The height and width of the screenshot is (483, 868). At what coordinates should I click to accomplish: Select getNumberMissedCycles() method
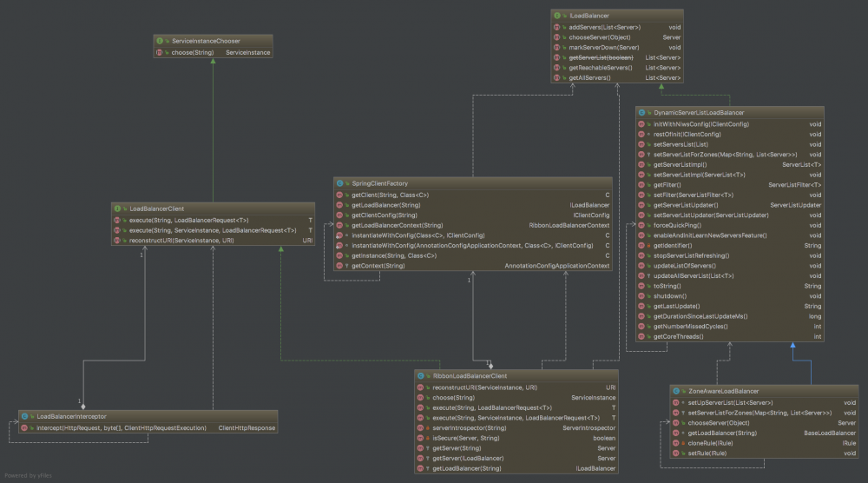[730, 327]
